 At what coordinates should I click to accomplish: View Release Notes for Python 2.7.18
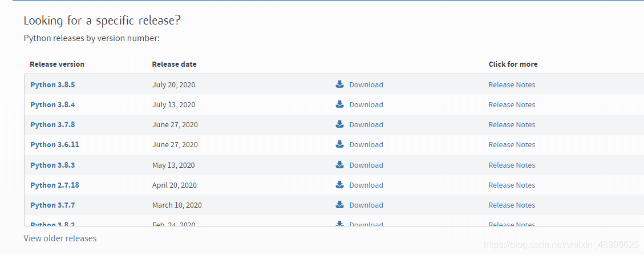coord(512,185)
